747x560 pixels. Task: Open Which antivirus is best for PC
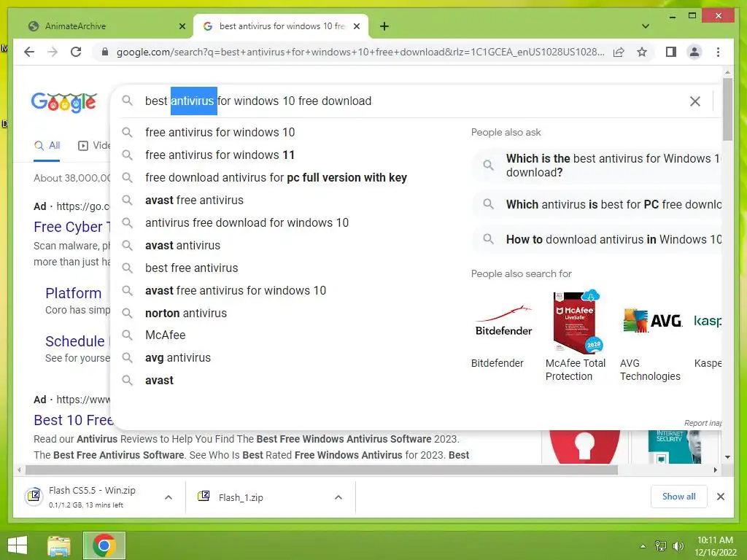pos(597,204)
